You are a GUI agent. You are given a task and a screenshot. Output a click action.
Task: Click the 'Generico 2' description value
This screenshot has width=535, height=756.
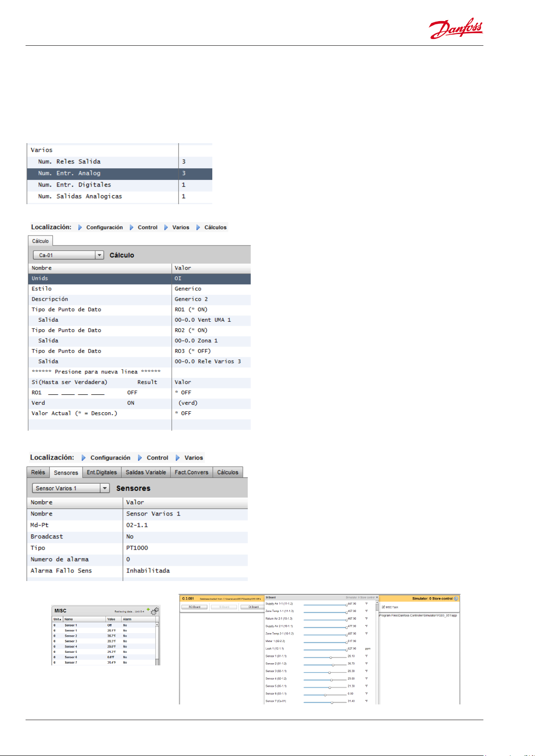click(191, 299)
